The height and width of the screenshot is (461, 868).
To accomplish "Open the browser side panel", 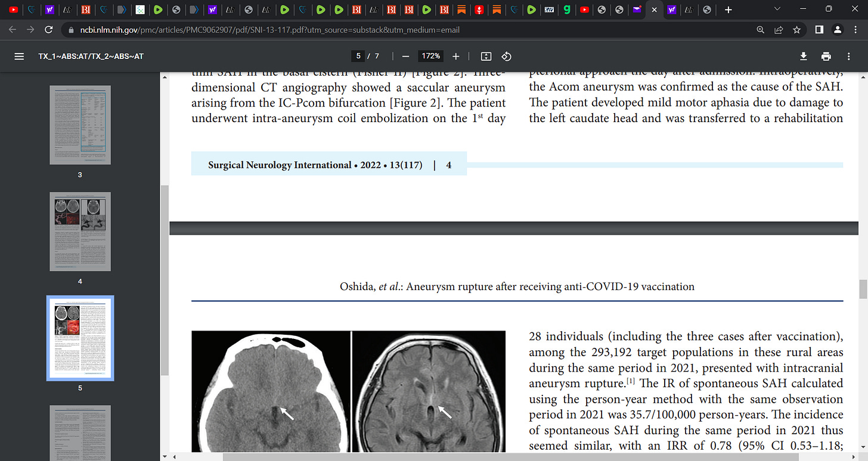I will (x=819, y=30).
